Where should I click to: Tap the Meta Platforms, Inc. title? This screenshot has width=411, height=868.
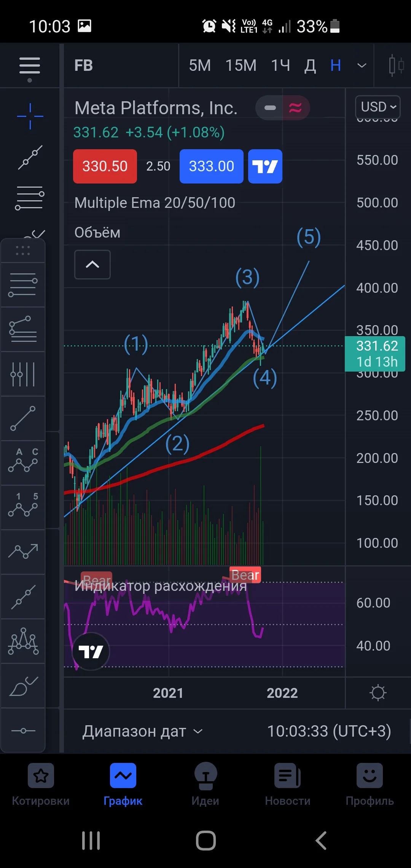click(x=156, y=108)
